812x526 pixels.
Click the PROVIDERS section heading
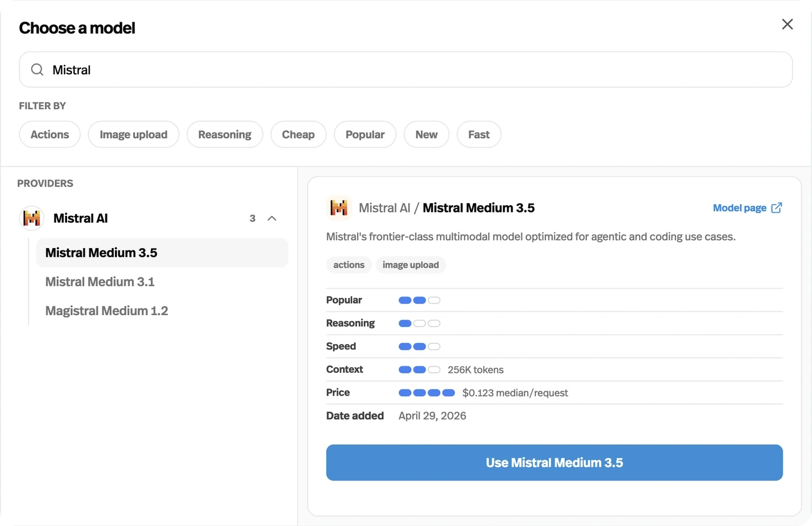[x=45, y=183]
